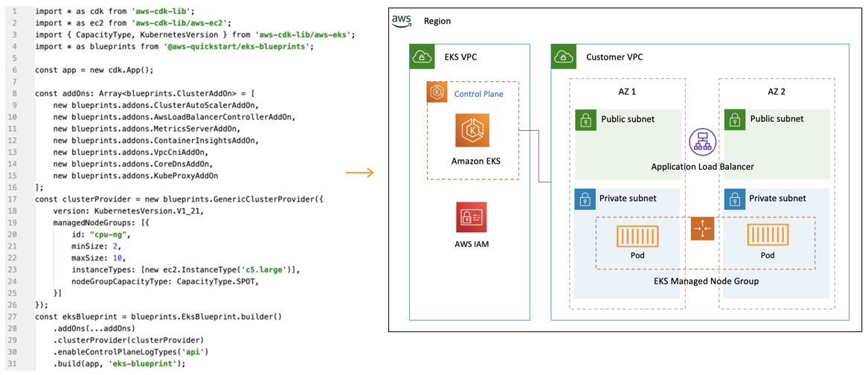
Task: Click the "AWS IAM" caption
Action: 472,243
